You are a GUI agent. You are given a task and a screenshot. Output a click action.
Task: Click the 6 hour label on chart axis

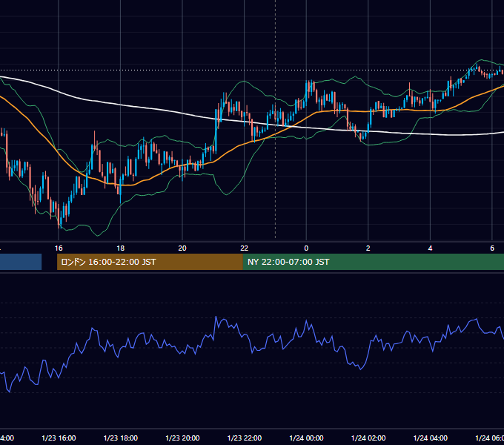pyautogui.click(x=492, y=248)
